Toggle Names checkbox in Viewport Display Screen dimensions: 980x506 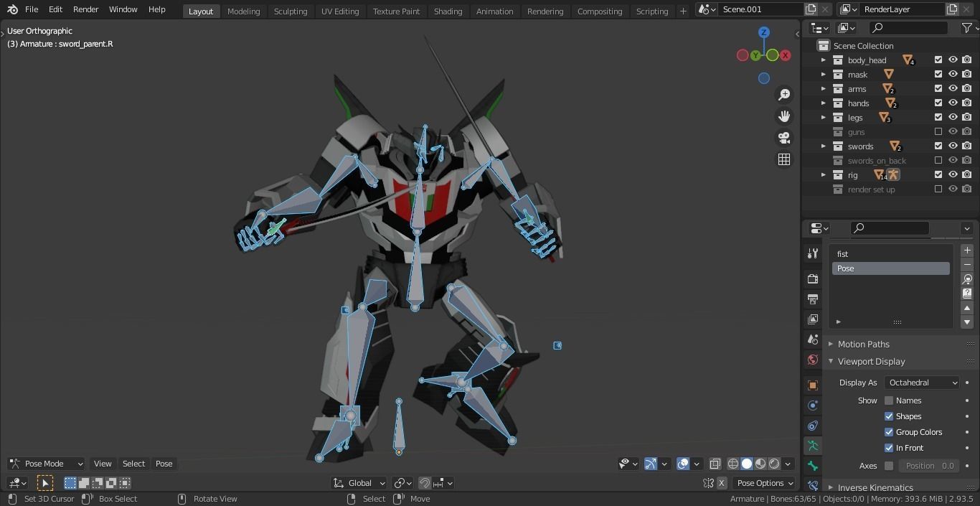[889, 400]
